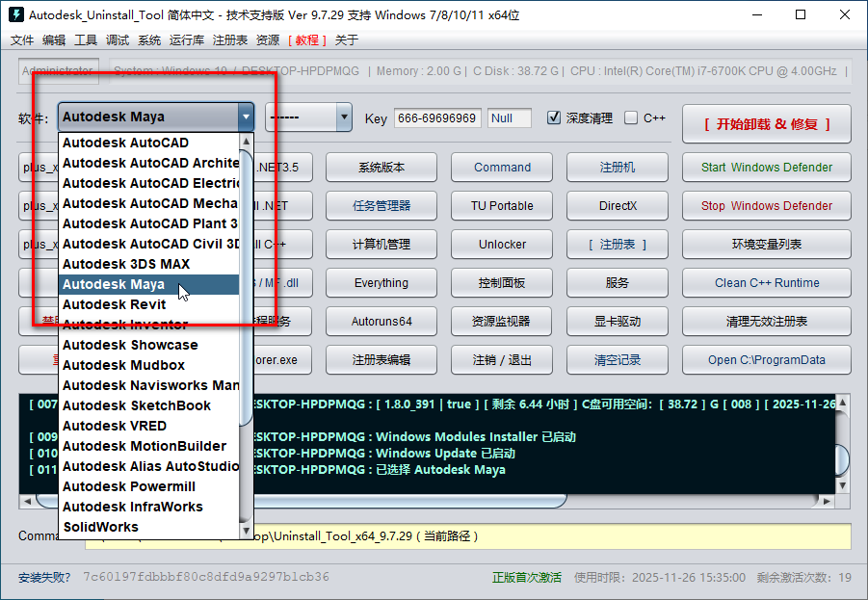Click the [ 注册表 ] button
The image size is (868, 600).
pos(618,244)
